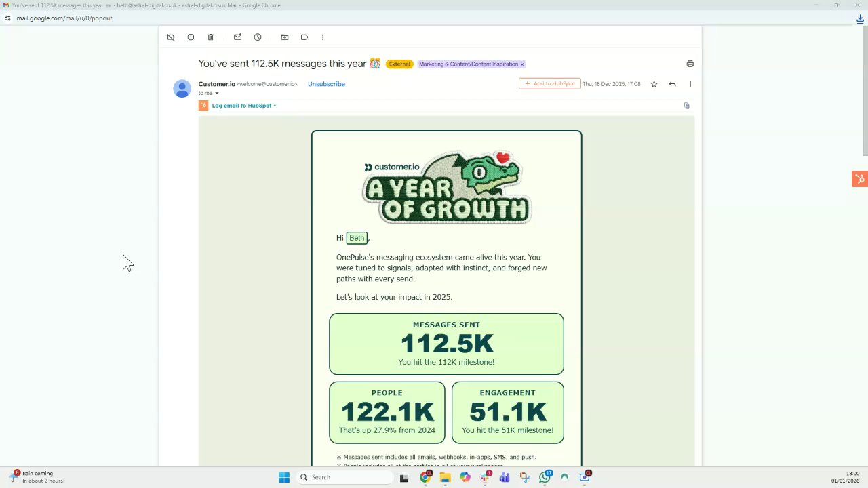View site information in address bar

7,18
